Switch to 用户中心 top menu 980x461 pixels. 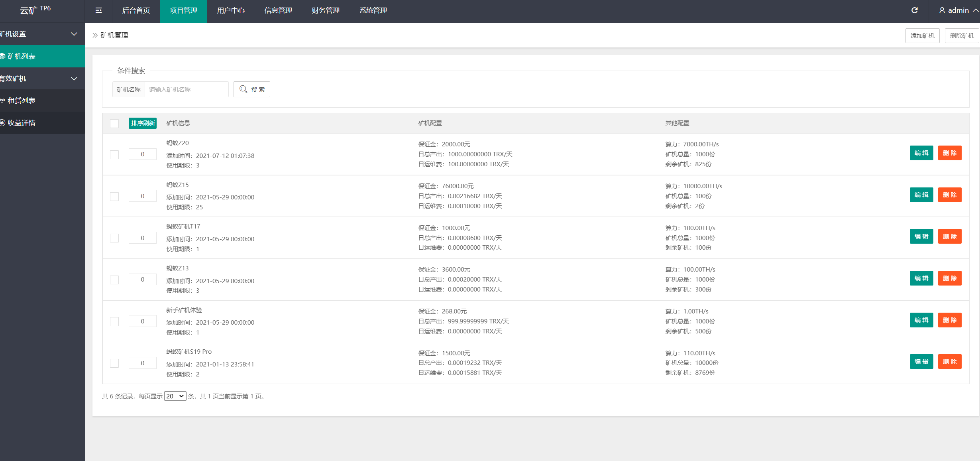(x=231, y=11)
